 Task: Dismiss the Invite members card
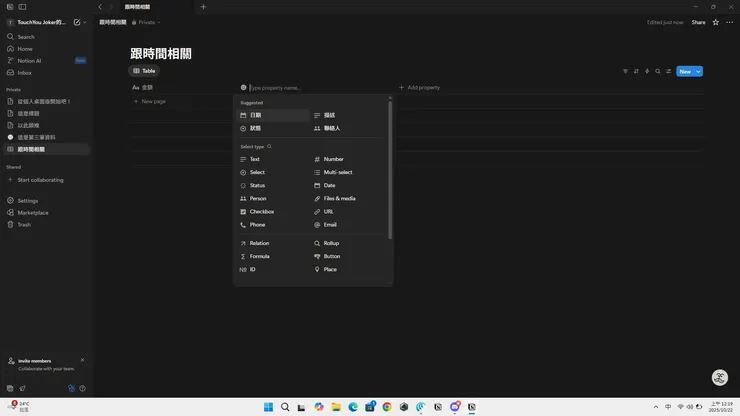click(x=83, y=360)
